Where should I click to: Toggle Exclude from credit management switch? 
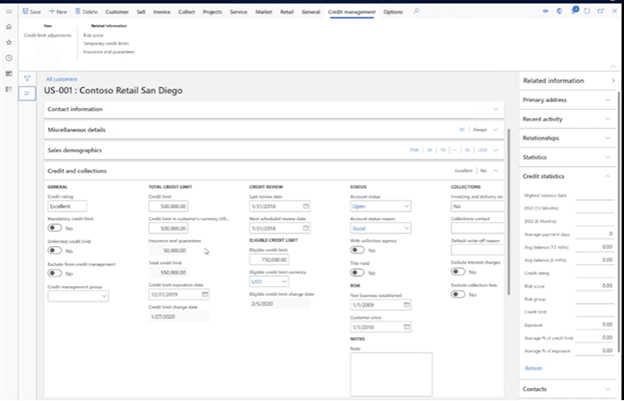pyautogui.click(x=55, y=273)
